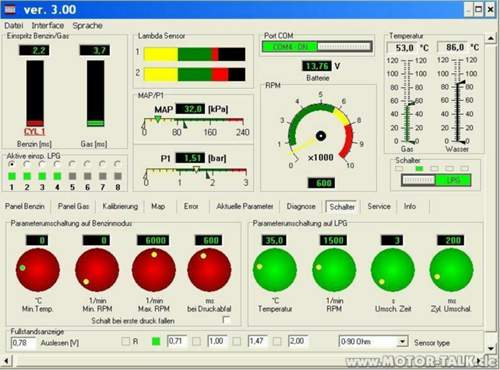
Task: Click the RPM gauge center needle hub
Action: click(x=321, y=136)
